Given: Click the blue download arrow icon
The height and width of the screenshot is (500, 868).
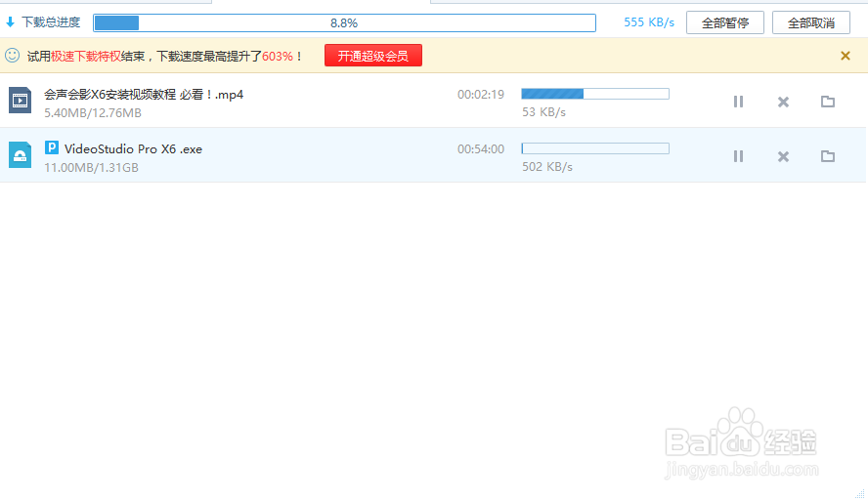Looking at the screenshot, I should [10, 22].
